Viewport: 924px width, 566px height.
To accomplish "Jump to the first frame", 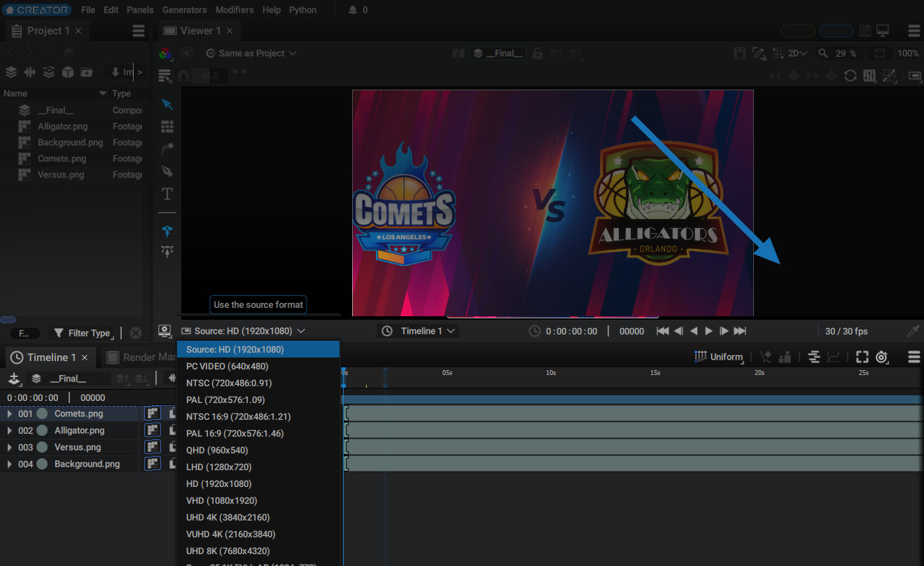I will point(662,331).
